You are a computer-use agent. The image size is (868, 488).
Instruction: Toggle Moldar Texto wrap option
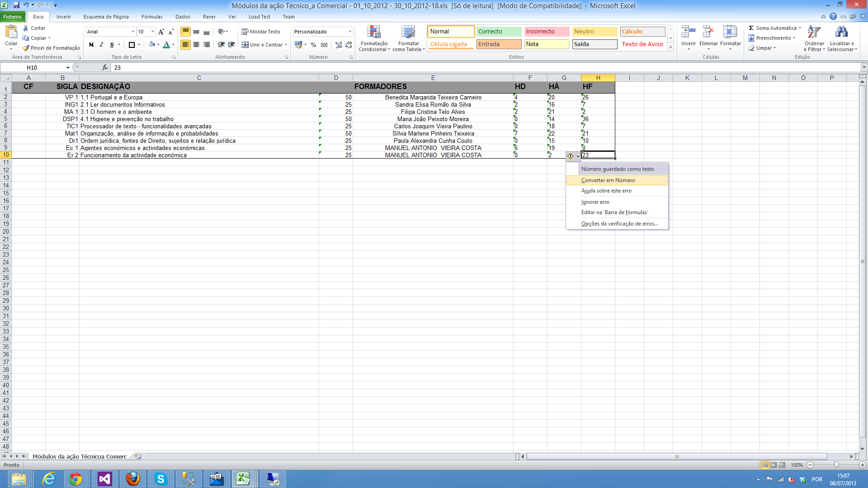(261, 32)
